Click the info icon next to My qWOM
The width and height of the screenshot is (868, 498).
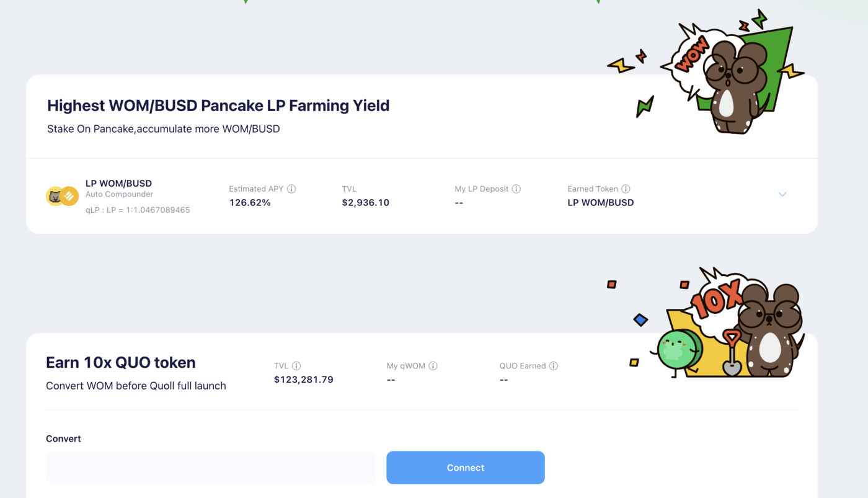point(433,366)
